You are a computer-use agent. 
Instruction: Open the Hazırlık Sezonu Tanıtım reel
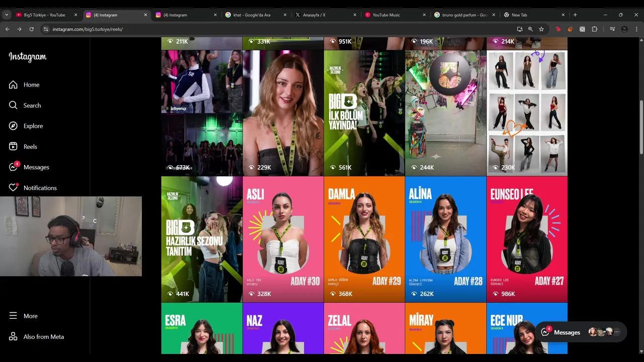(202, 239)
